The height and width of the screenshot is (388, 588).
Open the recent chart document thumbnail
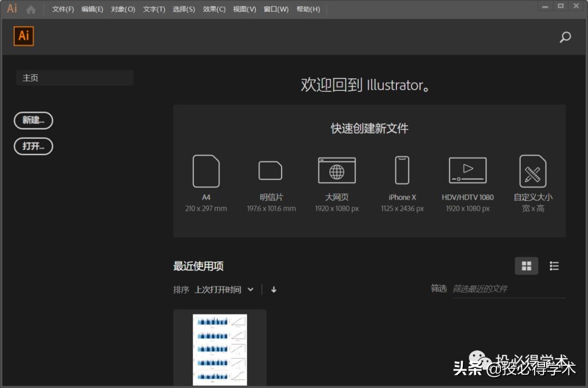220,348
